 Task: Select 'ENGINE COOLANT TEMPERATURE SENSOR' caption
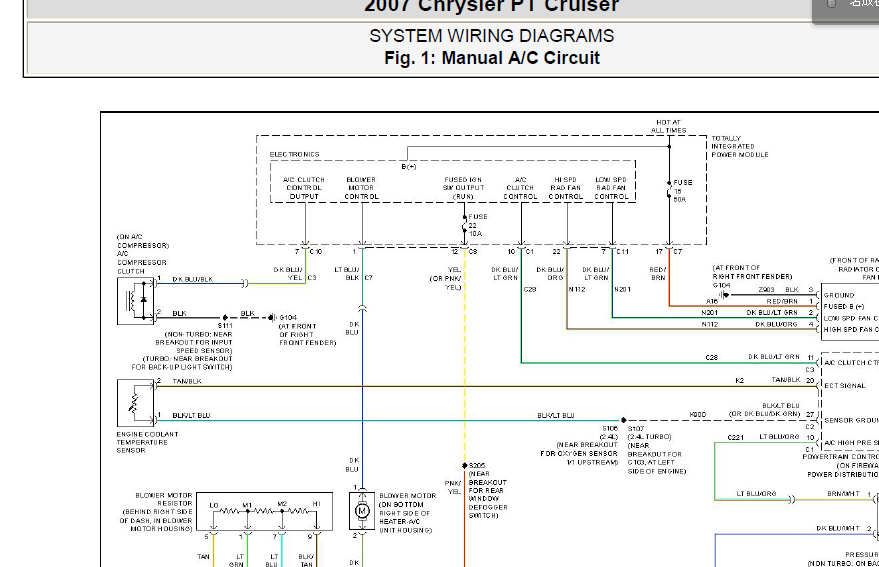coord(147,442)
